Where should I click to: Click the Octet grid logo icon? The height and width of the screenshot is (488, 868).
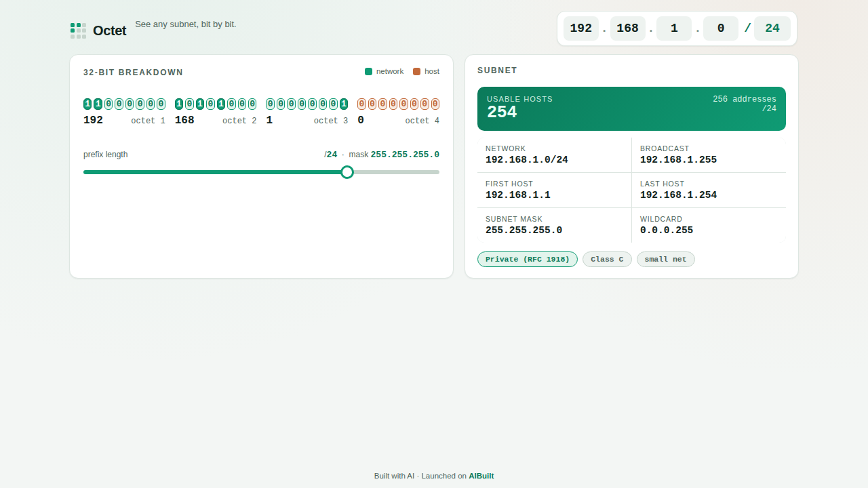click(x=78, y=30)
